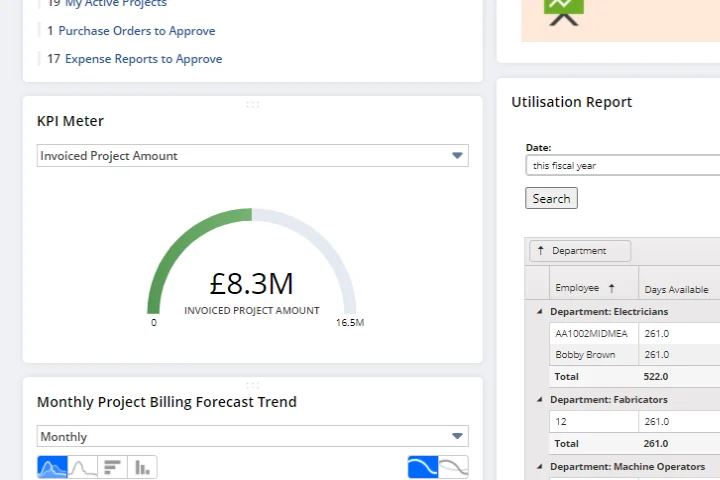Select horizontal bar chart icon
The height and width of the screenshot is (480, 720).
(x=112, y=467)
